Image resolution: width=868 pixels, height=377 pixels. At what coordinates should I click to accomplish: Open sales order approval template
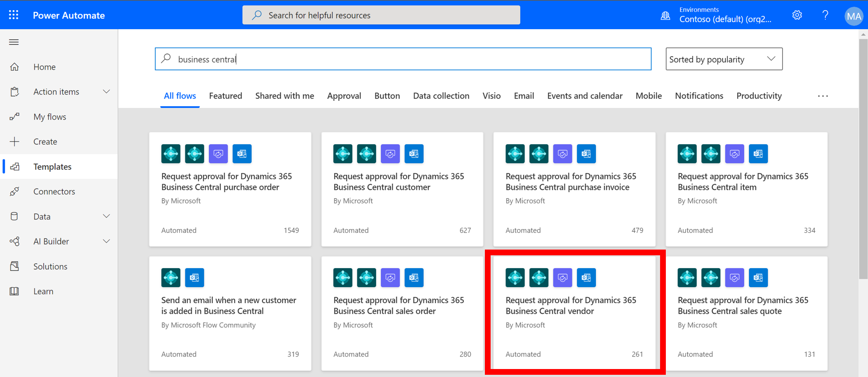[x=402, y=313]
